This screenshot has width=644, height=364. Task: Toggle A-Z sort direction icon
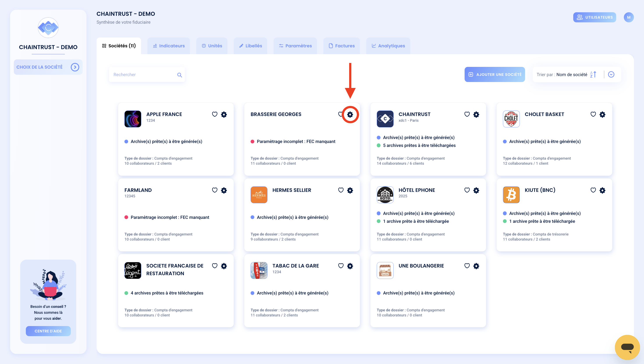(593, 74)
